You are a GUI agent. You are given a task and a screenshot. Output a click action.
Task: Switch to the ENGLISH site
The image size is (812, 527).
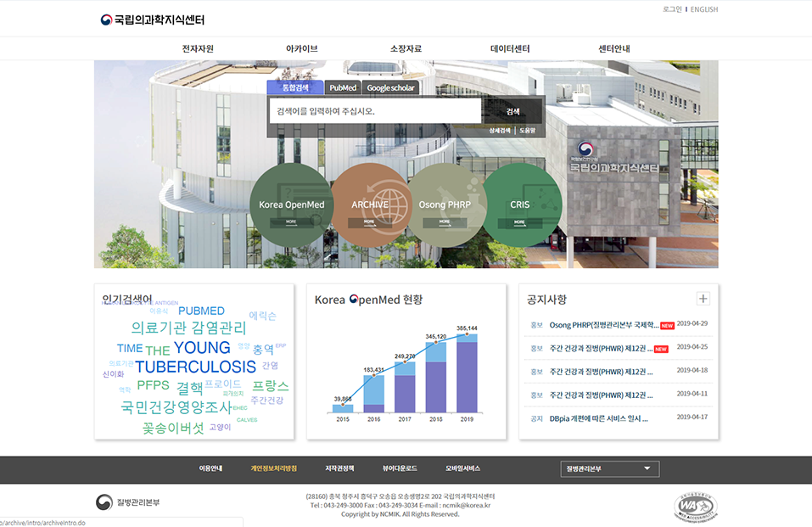point(704,9)
